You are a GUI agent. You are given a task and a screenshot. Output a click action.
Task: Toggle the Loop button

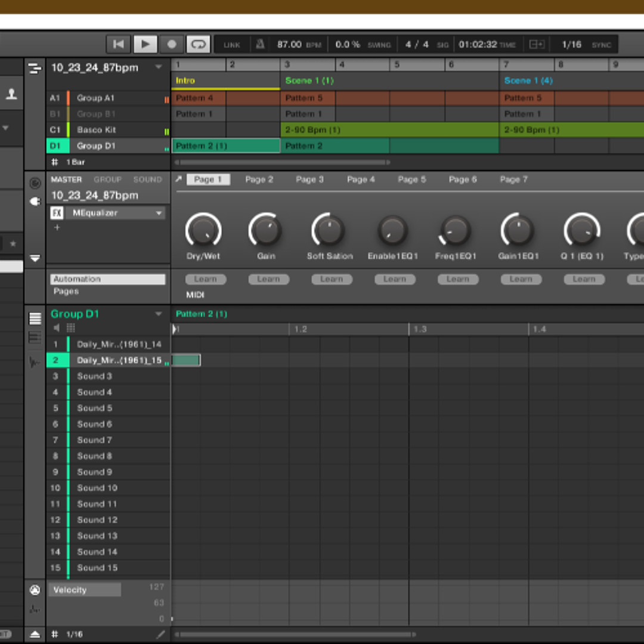(199, 44)
